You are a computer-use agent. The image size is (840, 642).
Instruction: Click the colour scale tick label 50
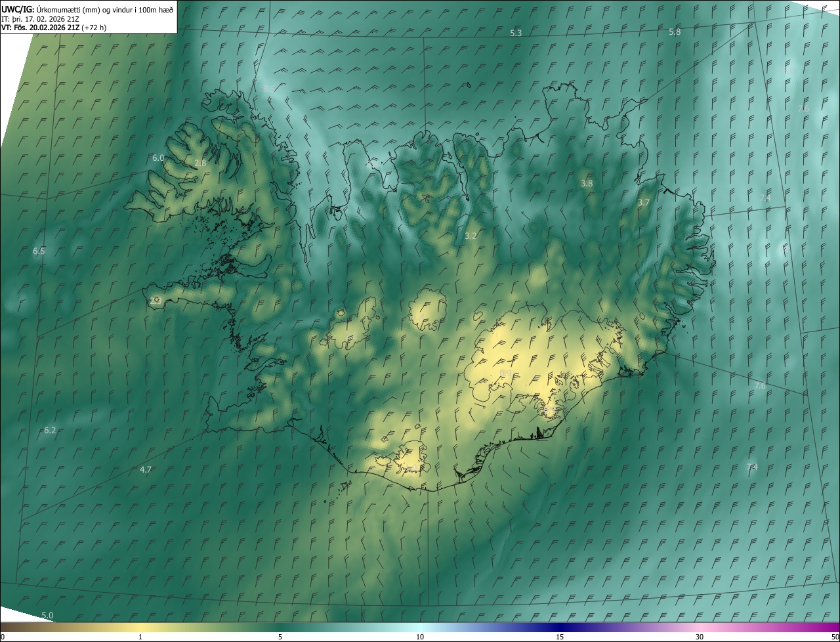click(835, 637)
